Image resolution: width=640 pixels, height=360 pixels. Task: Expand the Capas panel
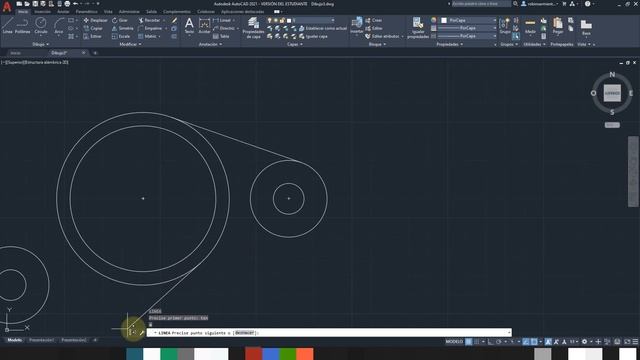(x=295, y=44)
